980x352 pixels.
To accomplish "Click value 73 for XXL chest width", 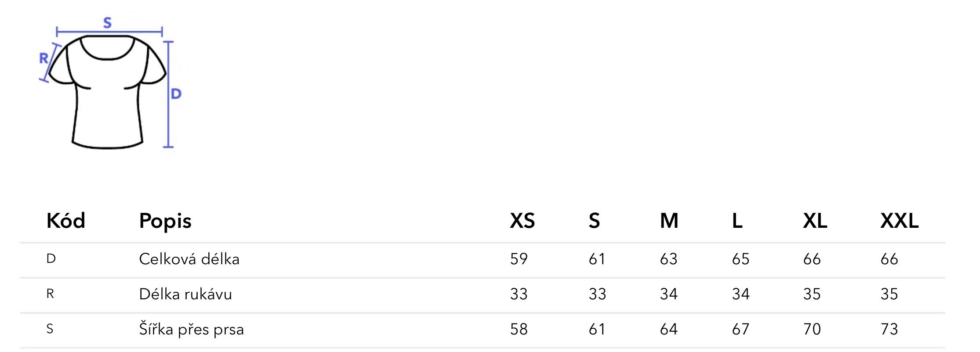I will pos(889,329).
